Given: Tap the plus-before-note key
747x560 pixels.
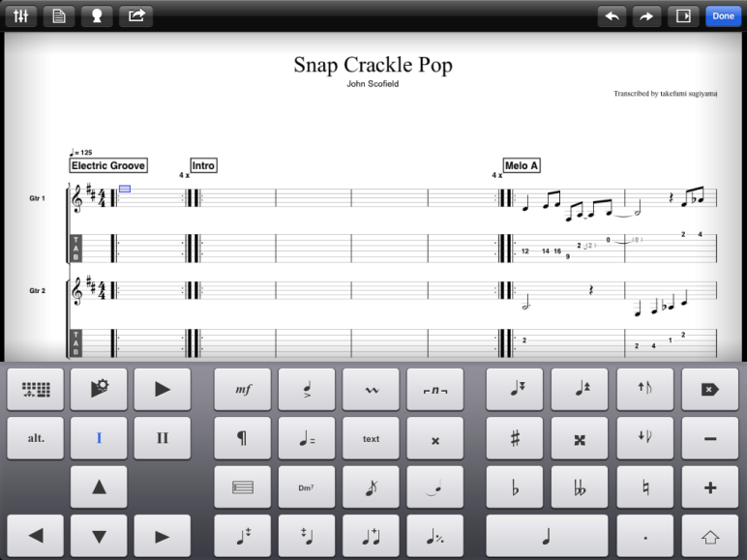Looking at the screenshot, I should tap(307, 536).
